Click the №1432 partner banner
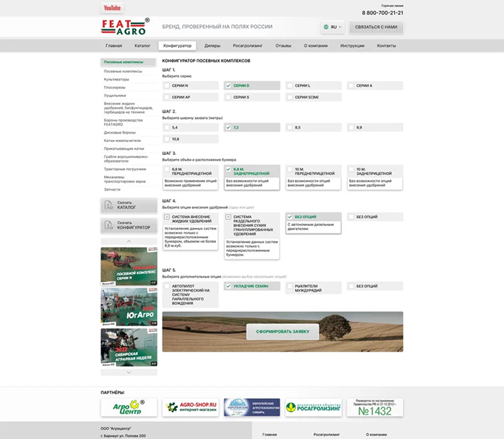 [x=374, y=407]
